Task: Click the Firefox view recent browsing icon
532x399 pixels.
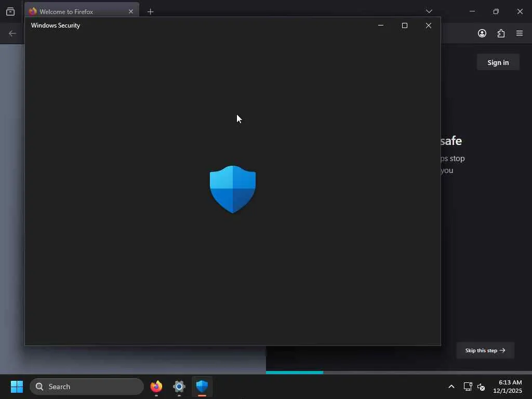Action: click(10, 11)
